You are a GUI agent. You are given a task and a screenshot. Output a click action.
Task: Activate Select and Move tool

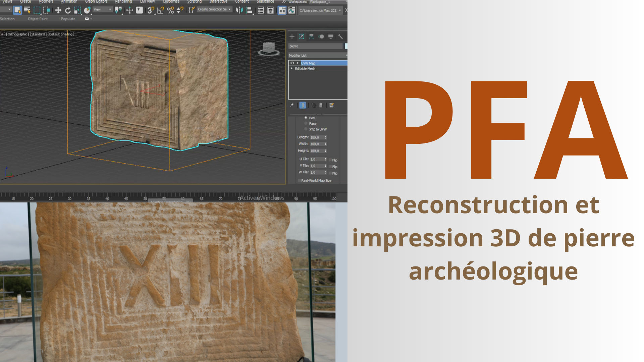point(58,10)
